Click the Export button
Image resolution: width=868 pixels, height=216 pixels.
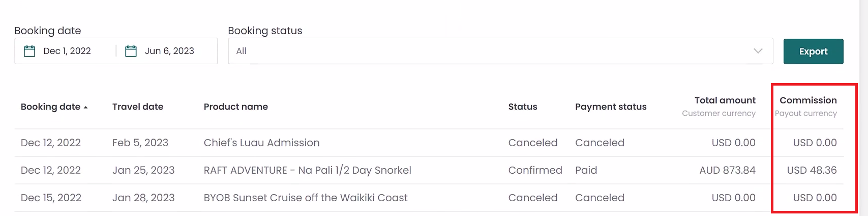pos(813,51)
